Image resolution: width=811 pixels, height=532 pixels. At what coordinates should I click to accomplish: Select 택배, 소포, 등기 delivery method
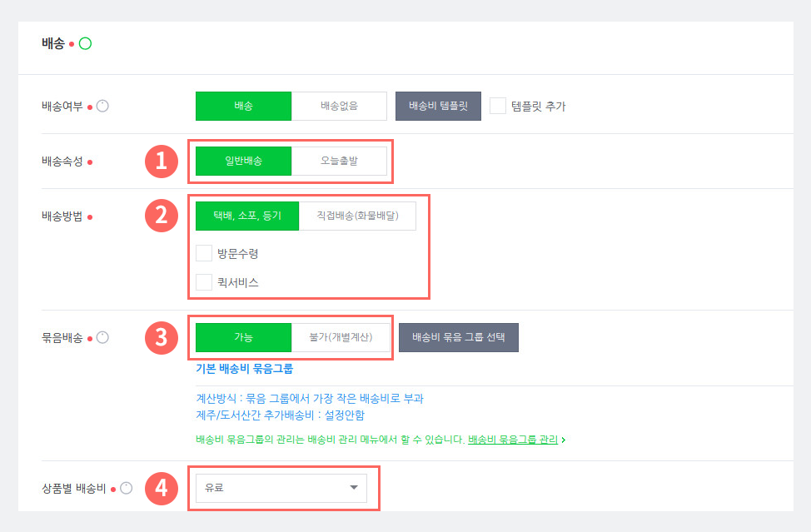click(247, 216)
